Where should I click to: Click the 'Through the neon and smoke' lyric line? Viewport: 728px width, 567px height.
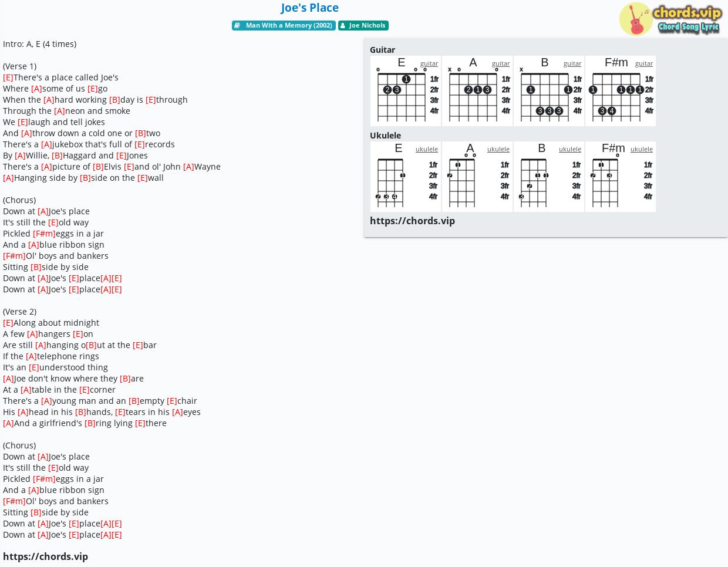pyautogui.click(x=66, y=111)
